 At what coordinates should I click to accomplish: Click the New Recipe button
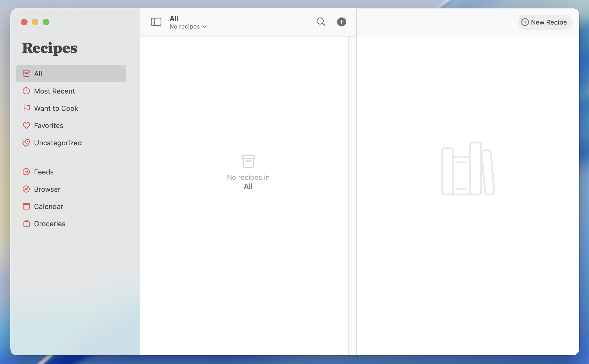click(x=545, y=22)
